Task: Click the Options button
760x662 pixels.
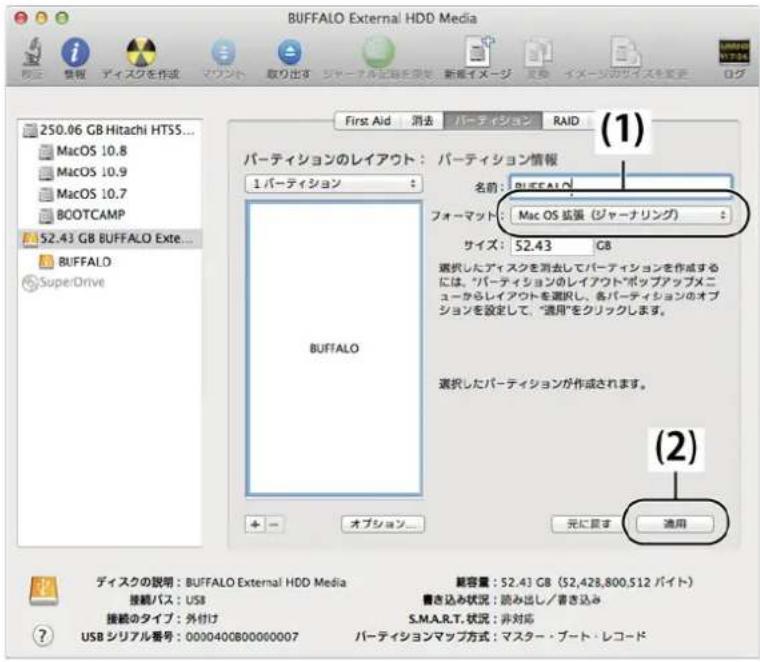Action: tap(382, 524)
